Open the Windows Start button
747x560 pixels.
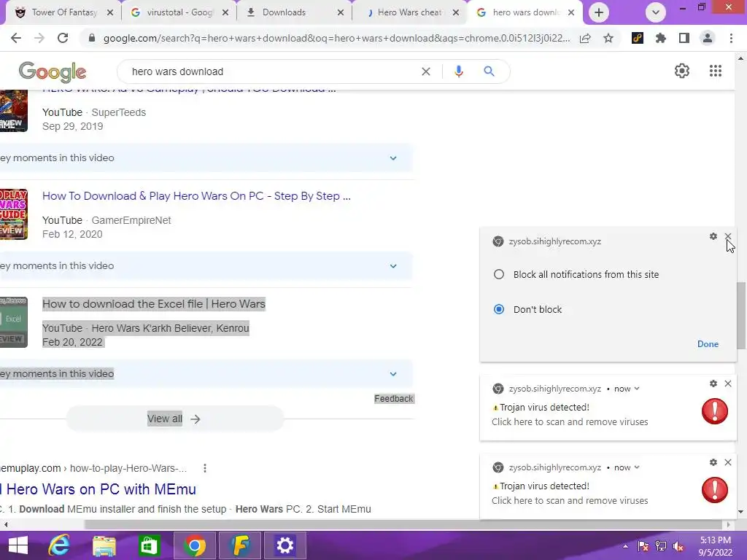[18, 545]
